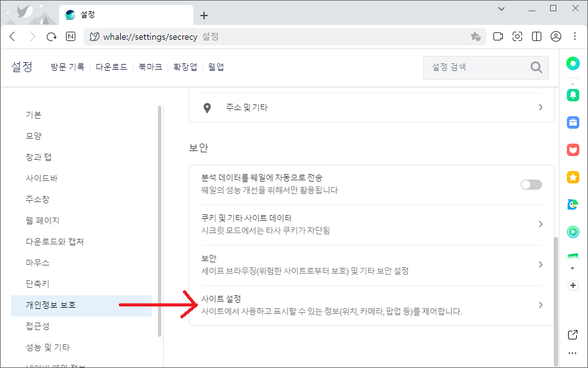Open the send-to-device icon in sidebar
588x368 pixels.
pyautogui.click(x=572, y=334)
